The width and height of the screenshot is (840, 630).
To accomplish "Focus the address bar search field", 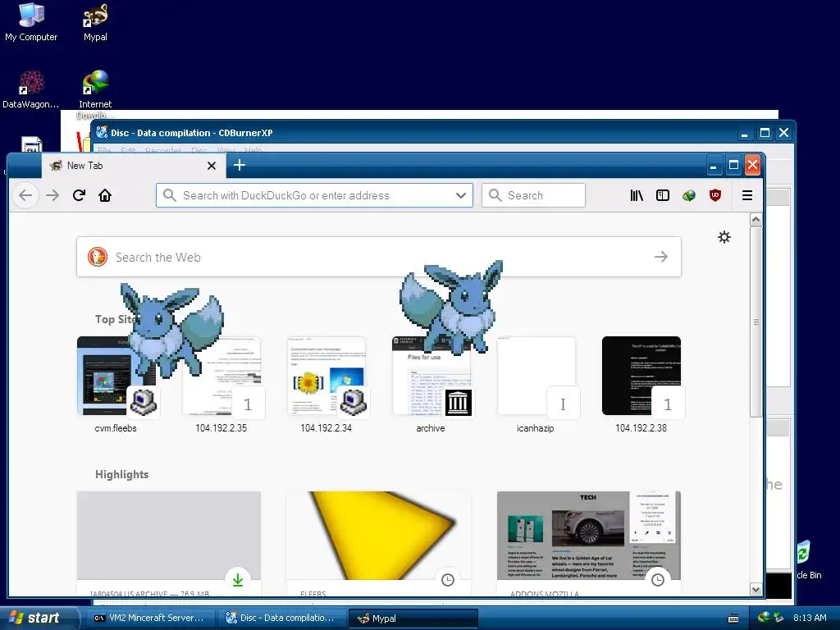I will click(x=314, y=195).
